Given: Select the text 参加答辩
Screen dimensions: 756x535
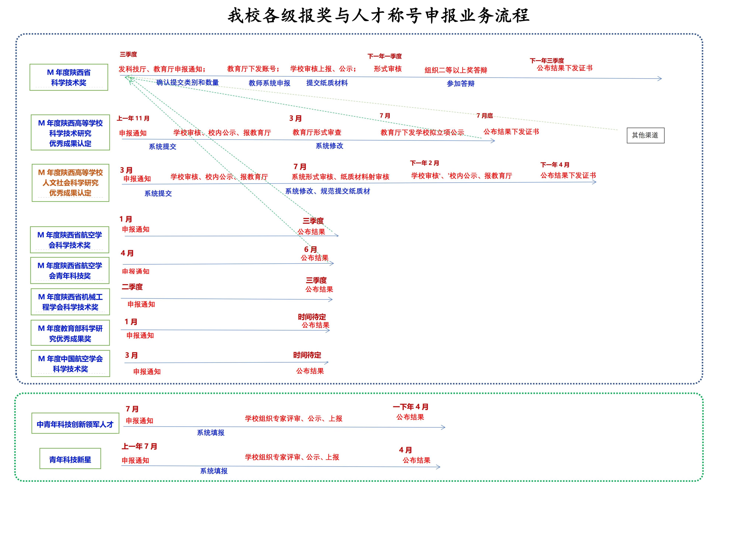Looking at the screenshot, I should (460, 83).
